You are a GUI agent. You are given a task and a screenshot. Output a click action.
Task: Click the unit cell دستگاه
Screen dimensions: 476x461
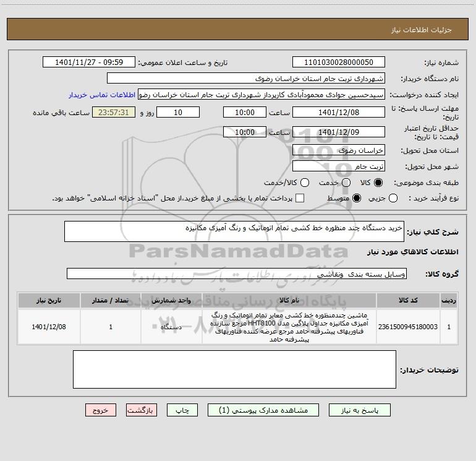[x=171, y=327]
